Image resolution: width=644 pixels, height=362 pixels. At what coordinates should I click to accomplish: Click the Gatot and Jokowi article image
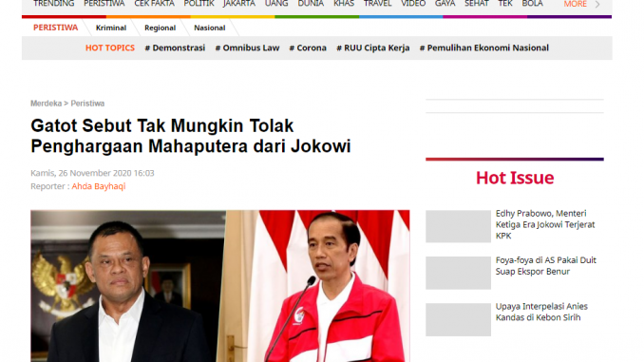coord(219,286)
